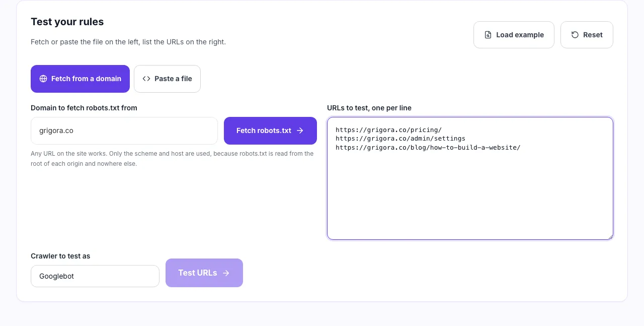The height and width of the screenshot is (326, 644).
Task: Click the Load example button
Action: click(514, 35)
